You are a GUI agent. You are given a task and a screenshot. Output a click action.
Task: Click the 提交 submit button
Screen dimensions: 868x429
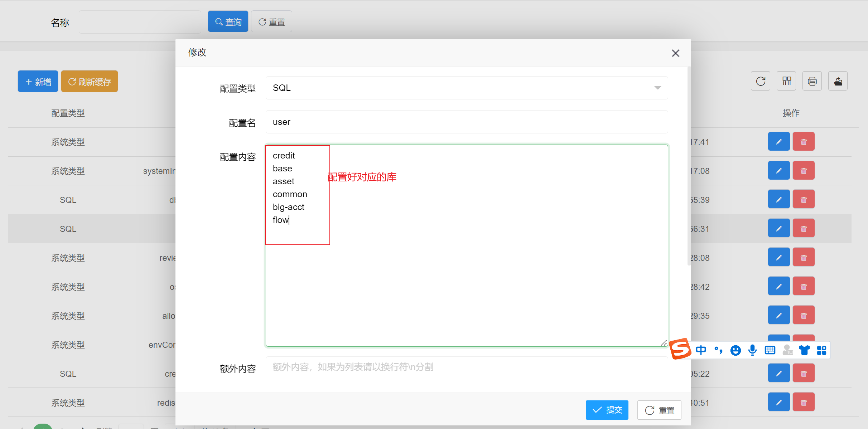pos(607,410)
